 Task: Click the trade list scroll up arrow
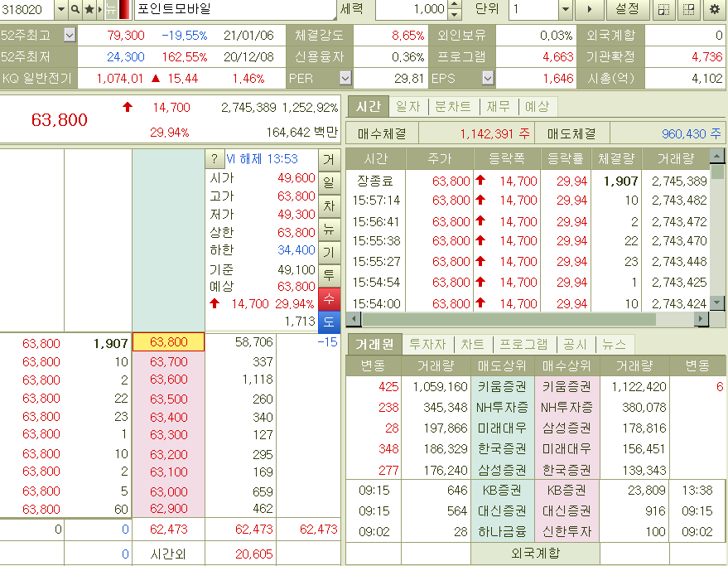pyautogui.click(x=717, y=156)
